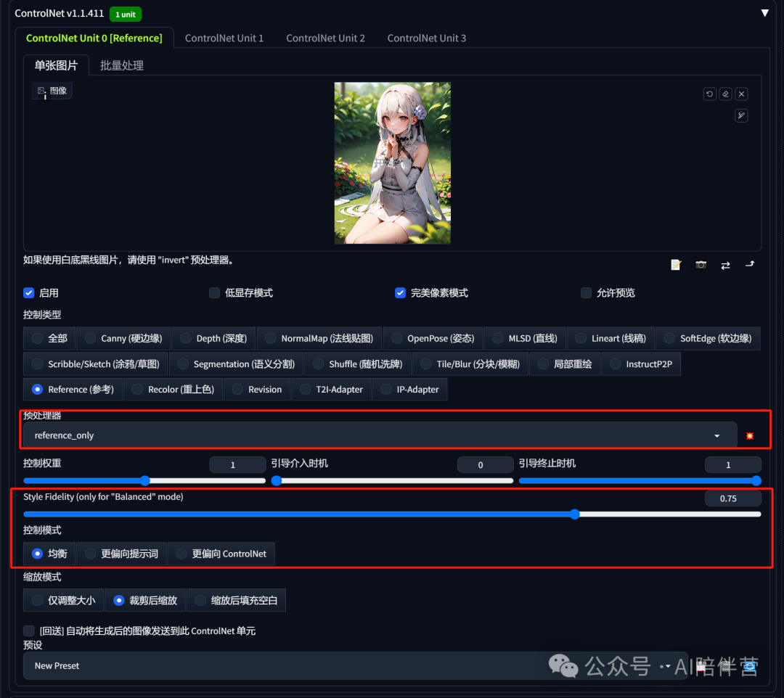Remove the image with the X icon
Screen dimensions: 784x698
[741, 94]
